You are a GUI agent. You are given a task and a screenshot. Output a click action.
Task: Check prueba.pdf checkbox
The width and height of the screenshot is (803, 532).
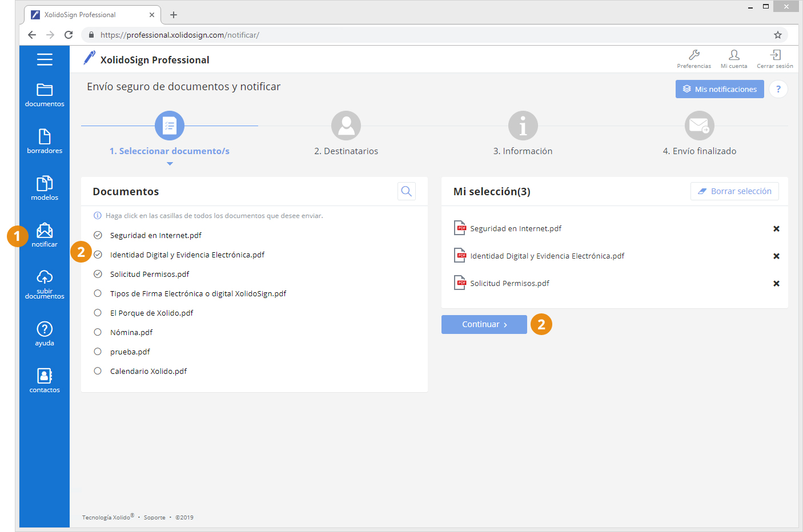98,352
